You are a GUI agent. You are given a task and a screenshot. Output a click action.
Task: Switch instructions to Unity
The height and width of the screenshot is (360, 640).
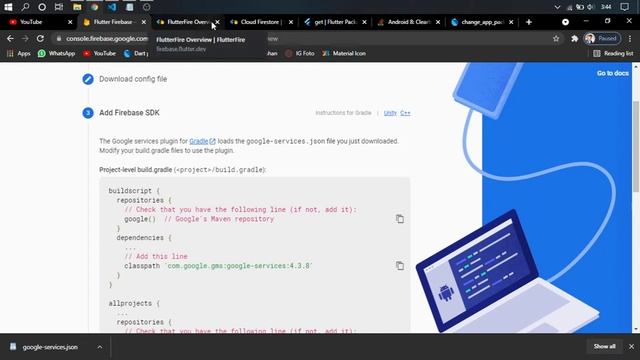[390, 113]
